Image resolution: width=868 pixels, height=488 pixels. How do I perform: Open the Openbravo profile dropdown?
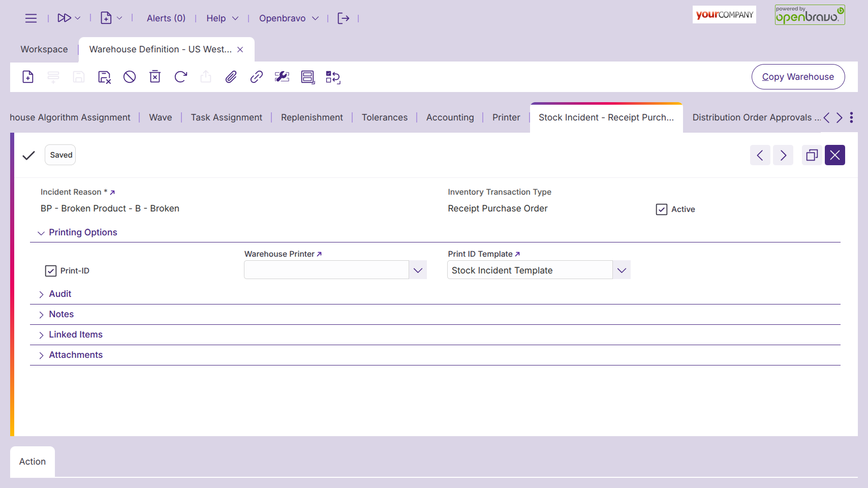click(x=289, y=18)
